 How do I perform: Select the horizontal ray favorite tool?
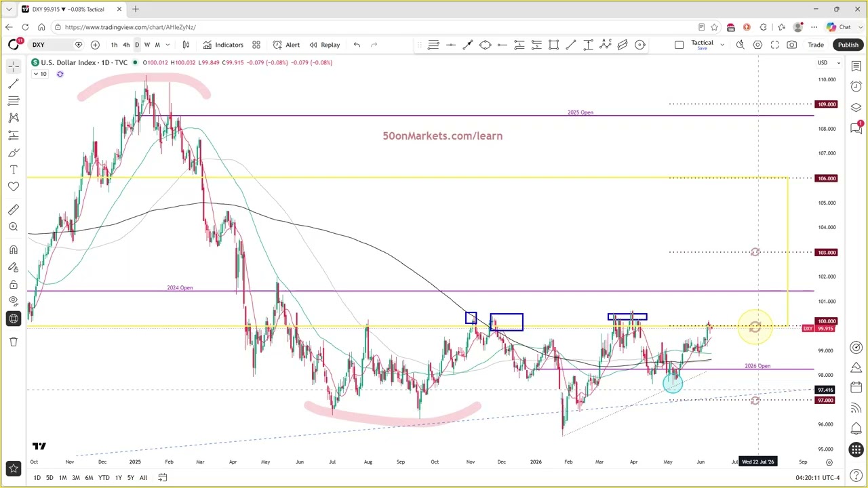coord(502,45)
